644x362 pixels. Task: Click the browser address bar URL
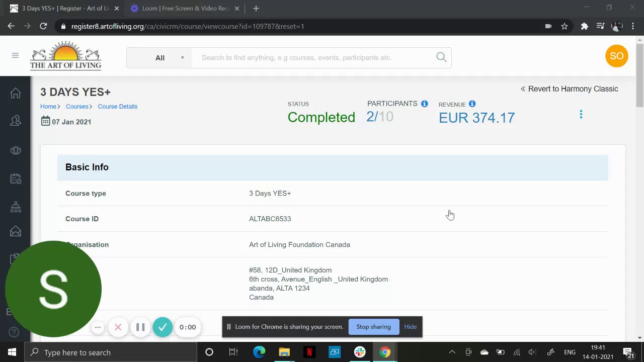tap(188, 26)
